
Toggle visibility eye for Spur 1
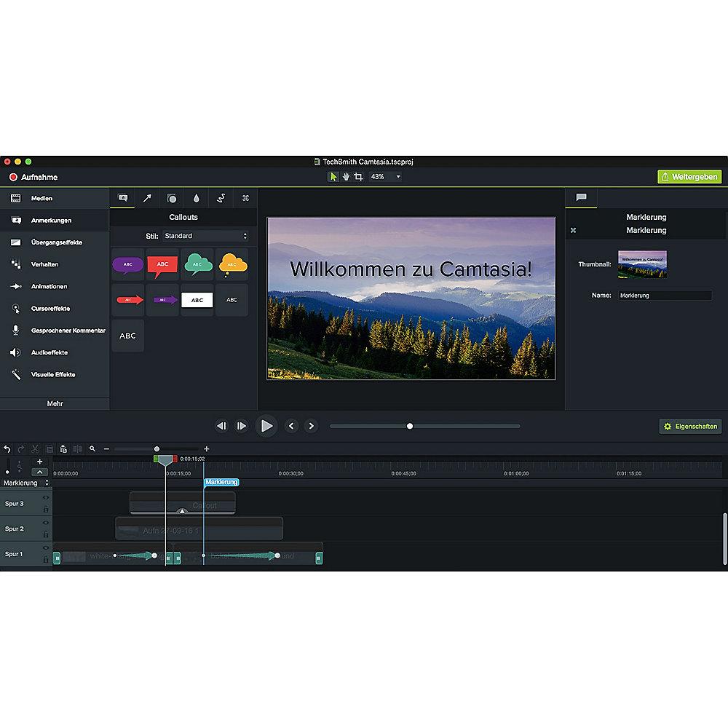(x=45, y=547)
